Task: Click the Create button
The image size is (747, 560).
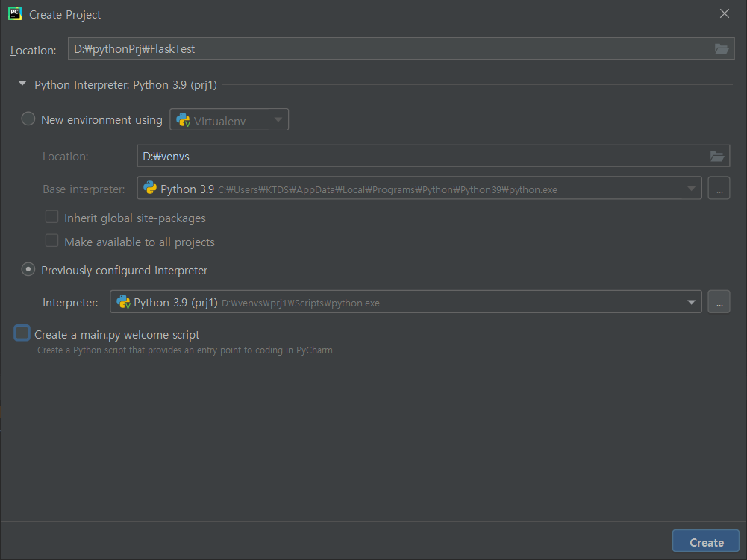Action: pyautogui.click(x=706, y=542)
